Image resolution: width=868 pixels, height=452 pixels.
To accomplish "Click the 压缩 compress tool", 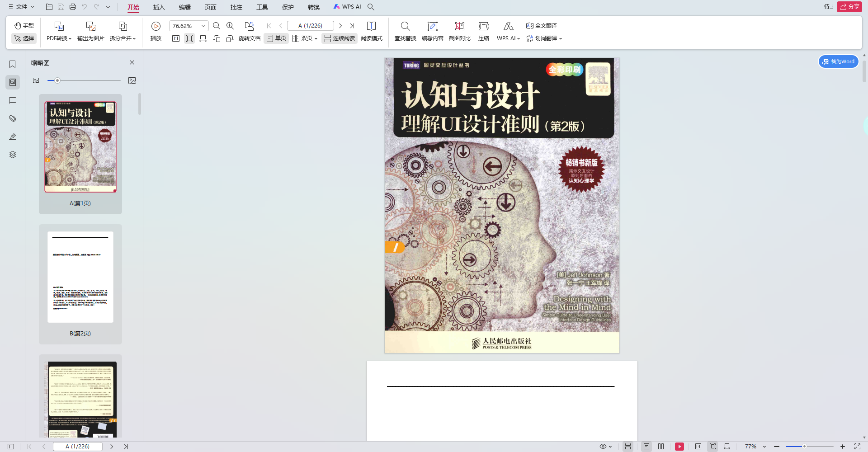I will pos(484,32).
